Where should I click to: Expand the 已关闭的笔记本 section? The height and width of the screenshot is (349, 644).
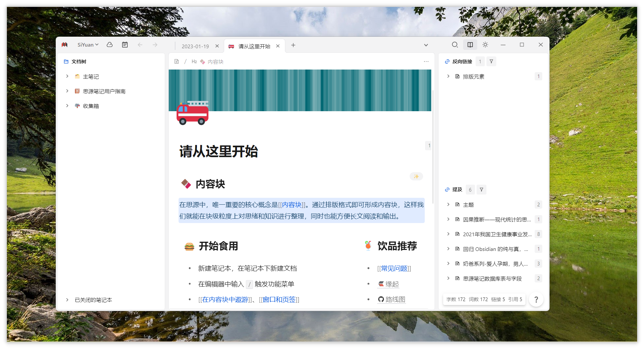pos(67,300)
